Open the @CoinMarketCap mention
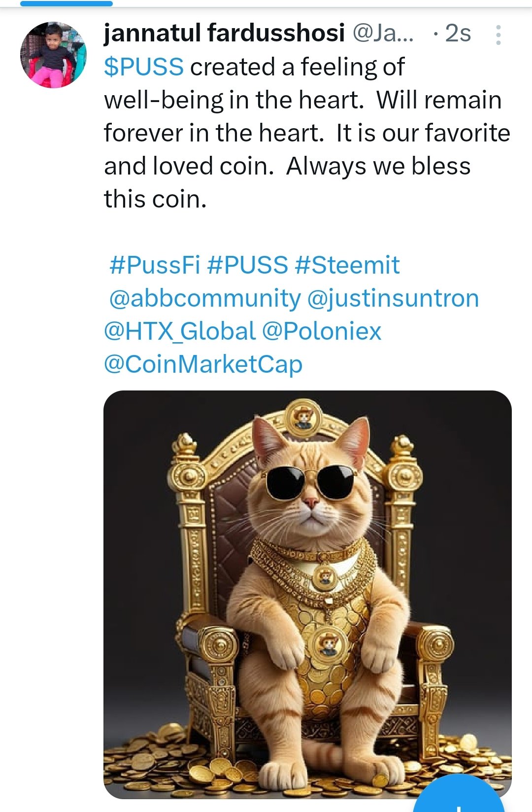 coord(203,364)
